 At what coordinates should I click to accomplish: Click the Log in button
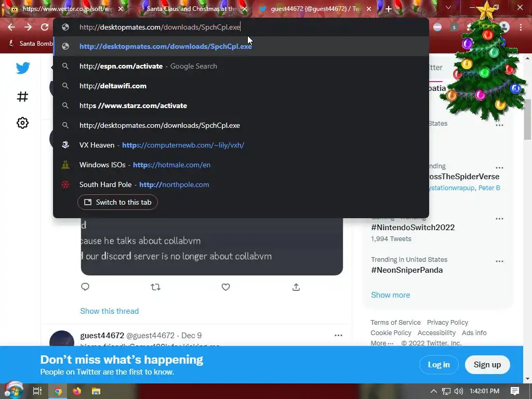[x=438, y=365]
